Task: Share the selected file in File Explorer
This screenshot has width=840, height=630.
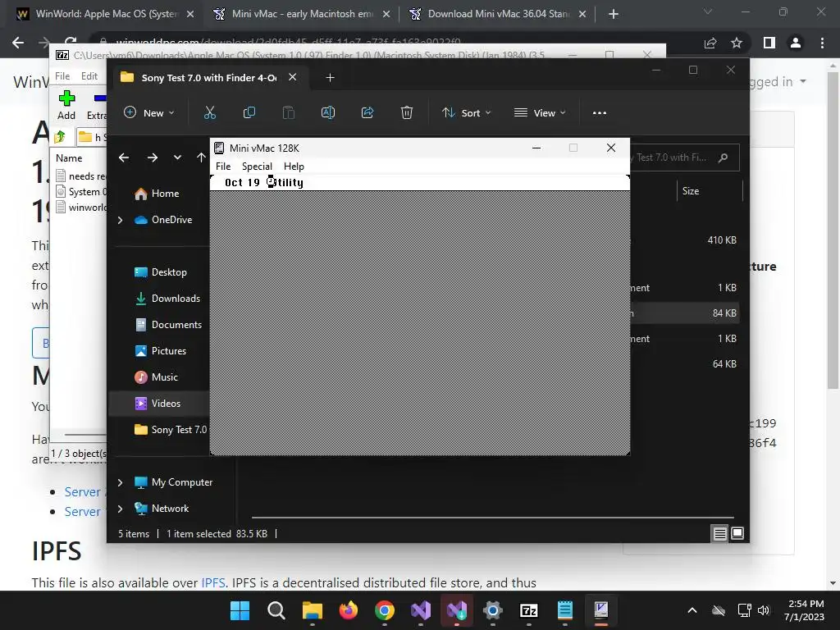Action: [367, 113]
